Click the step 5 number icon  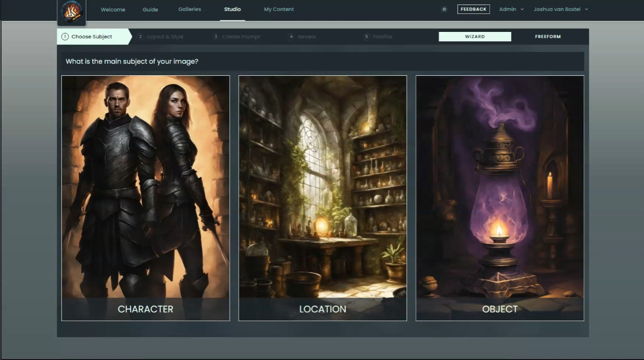point(367,37)
